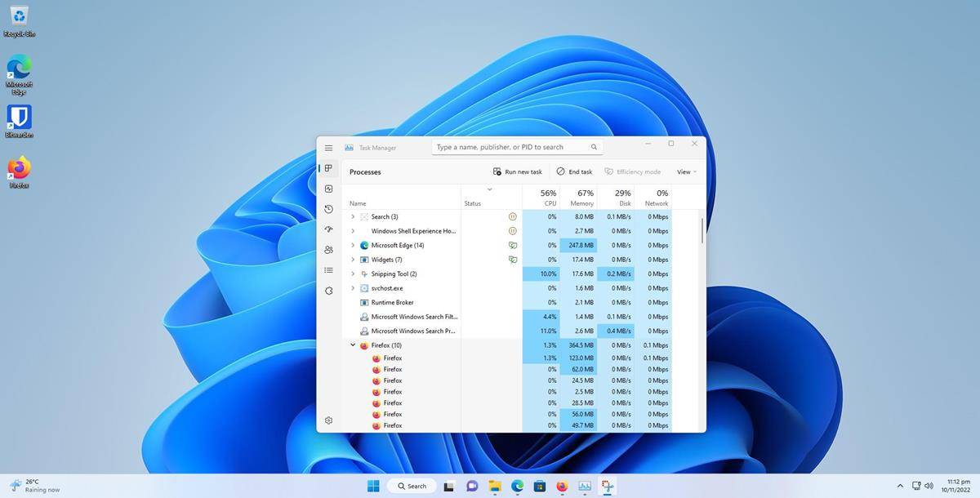Collapse the Firefox process group
The height and width of the screenshot is (498, 980).
pos(352,345)
